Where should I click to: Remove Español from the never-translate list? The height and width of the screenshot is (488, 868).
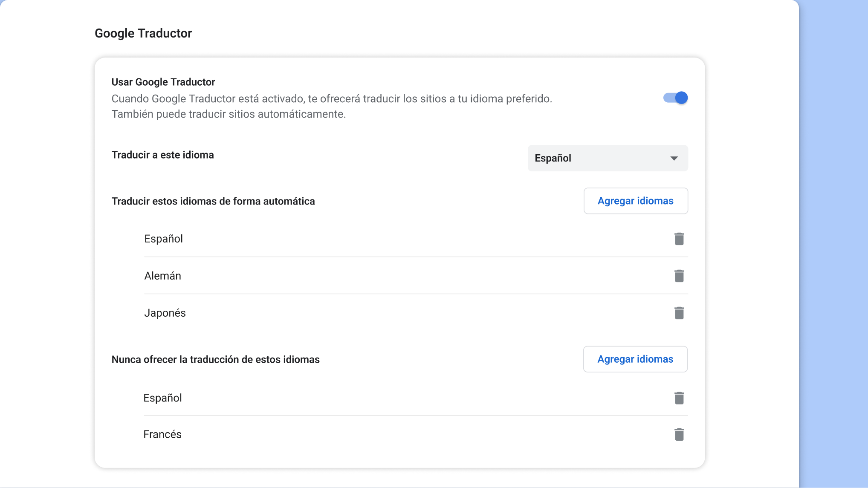(x=679, y=398)
